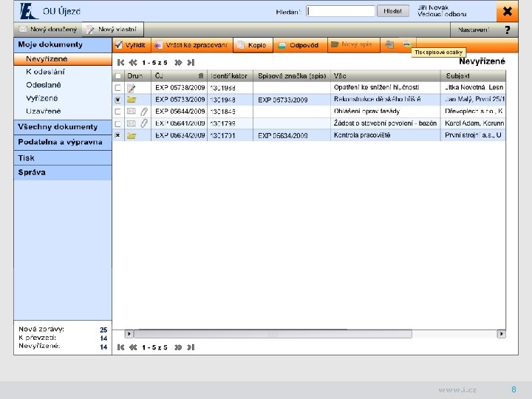This screenshot has height=399, width=532.
Task: Go to first page in bottom pager
Action: coord(120,347)
